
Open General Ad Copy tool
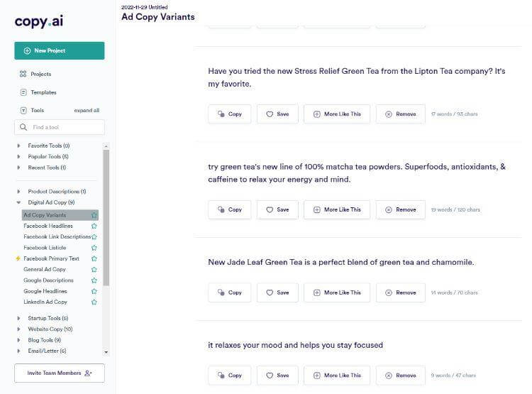[45, 269]
